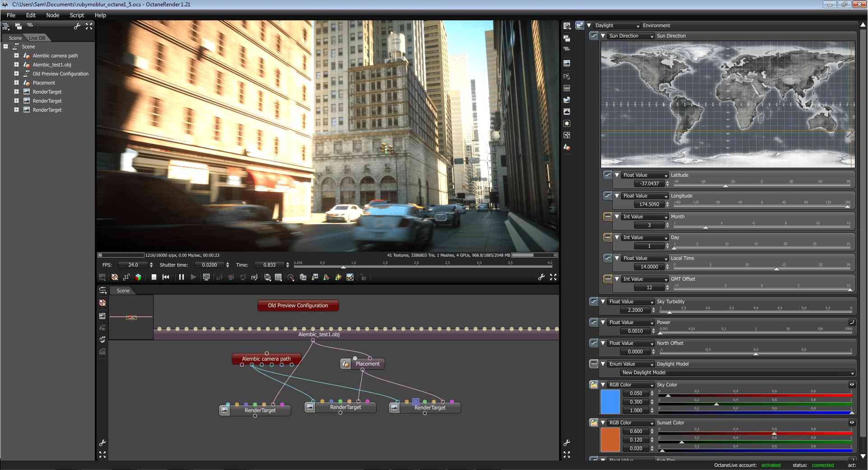The width and height of the screenshot is (868, 470).
Task: Click the wrench settings icon under the viewport
Action: tap(541, 277)
